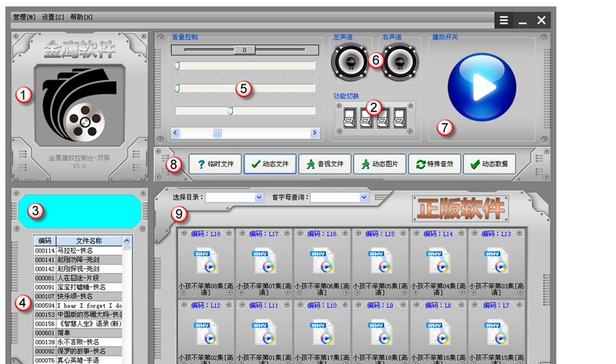616x364 pixels.
Task: Click the second volume trackbar handle
Action: [177, 88]
